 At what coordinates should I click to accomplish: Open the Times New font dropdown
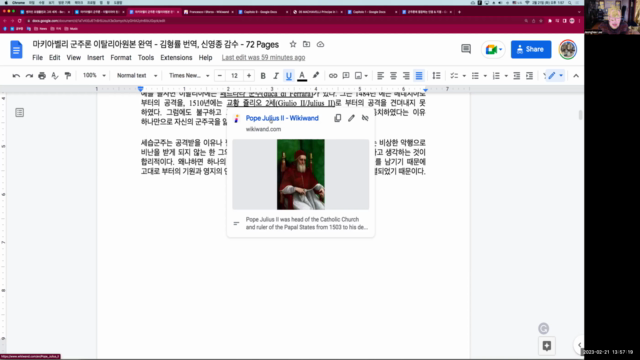pyautogui.click(x=189, y=76)
